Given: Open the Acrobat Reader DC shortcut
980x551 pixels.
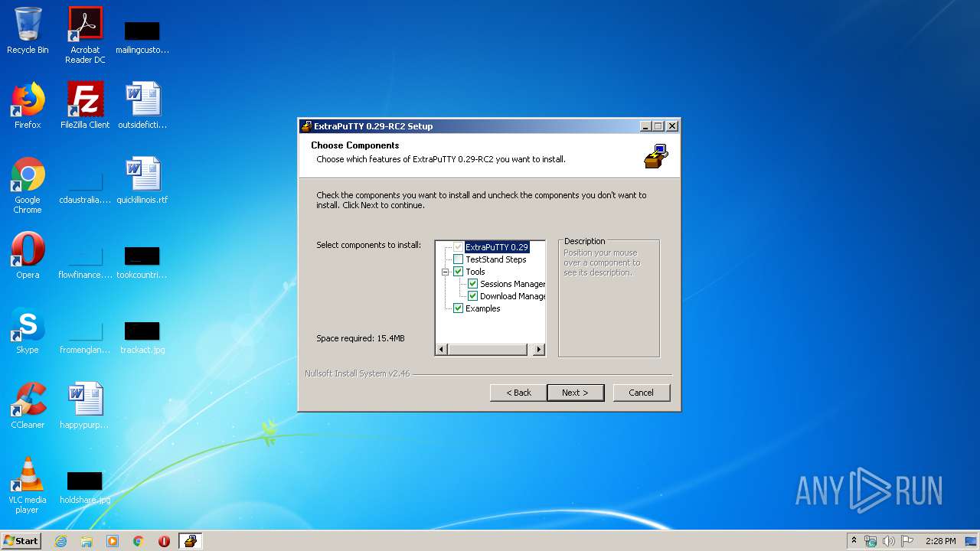Looking at the screenshot, I should click(x=85, y=34).
